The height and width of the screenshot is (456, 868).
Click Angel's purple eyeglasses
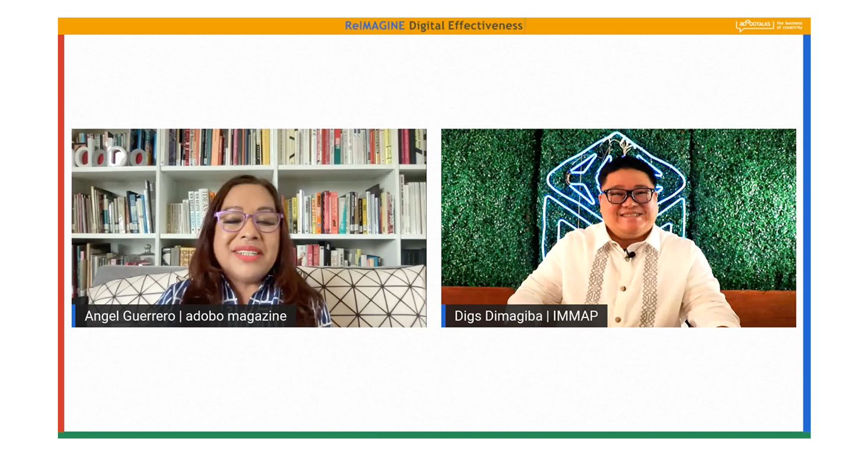[x=249, y=221]
